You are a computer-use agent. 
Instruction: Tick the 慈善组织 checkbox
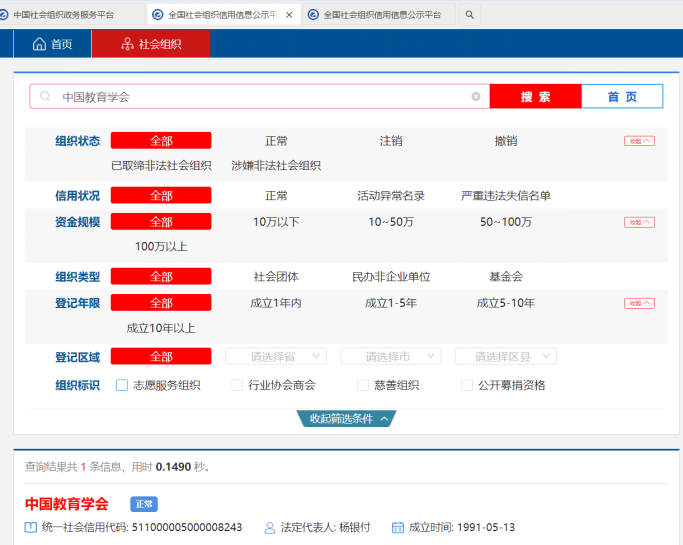point(363,385)
